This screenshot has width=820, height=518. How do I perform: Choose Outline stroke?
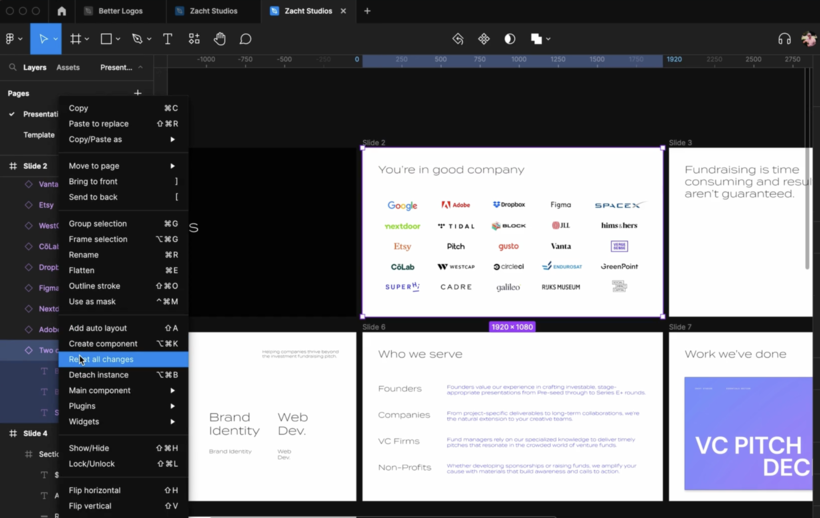click(123, 286)
